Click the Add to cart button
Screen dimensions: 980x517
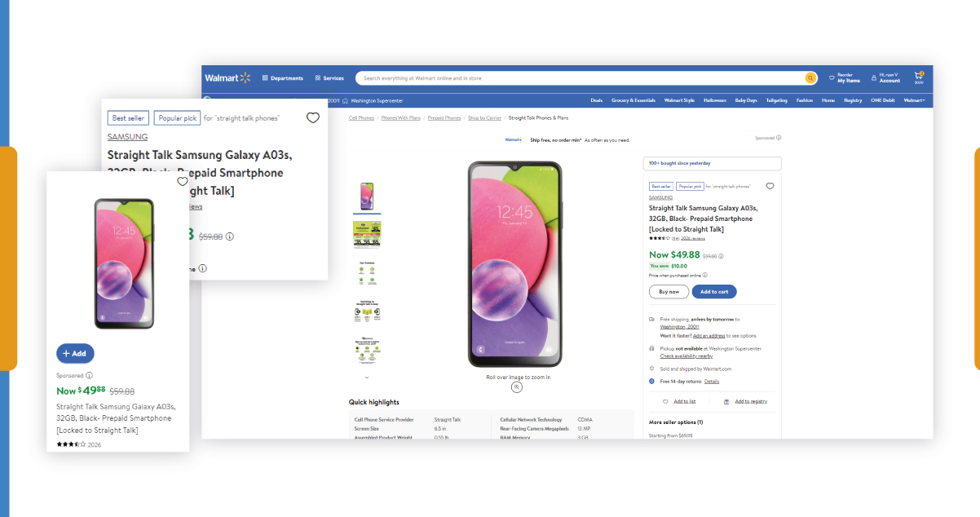coord(715,291)
